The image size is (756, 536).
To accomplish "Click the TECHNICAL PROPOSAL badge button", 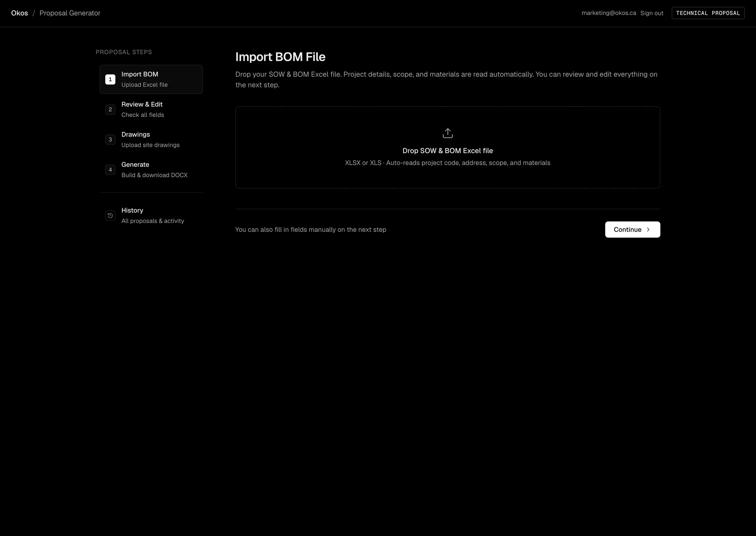I will click(x=708, y=13).
